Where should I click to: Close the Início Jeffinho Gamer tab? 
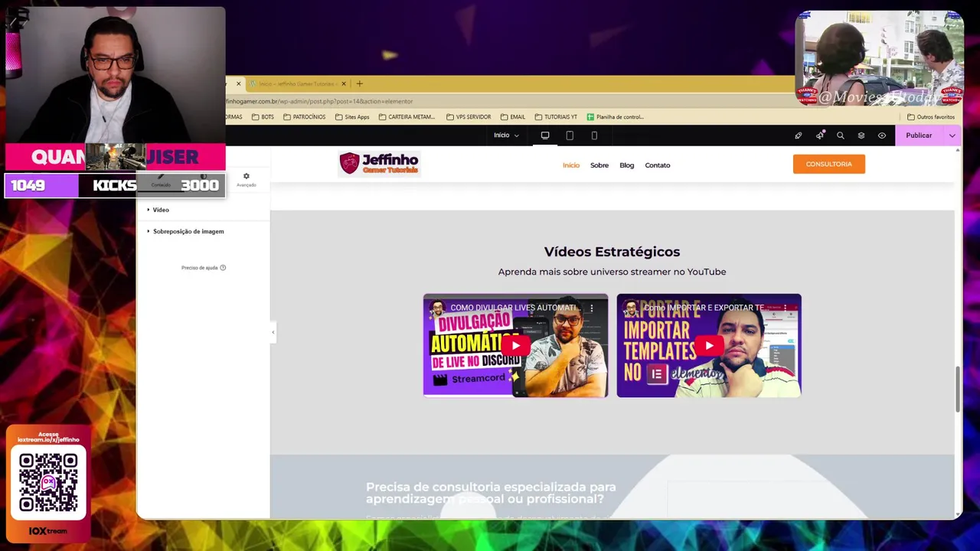point(344,83)
